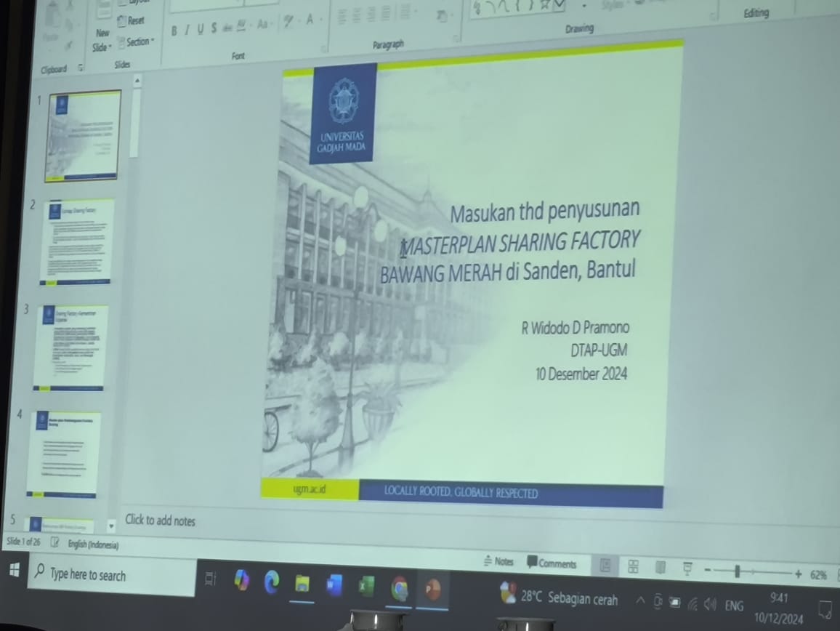Switch to Reading View
840x631 pixels.
[x=661, y=568]
